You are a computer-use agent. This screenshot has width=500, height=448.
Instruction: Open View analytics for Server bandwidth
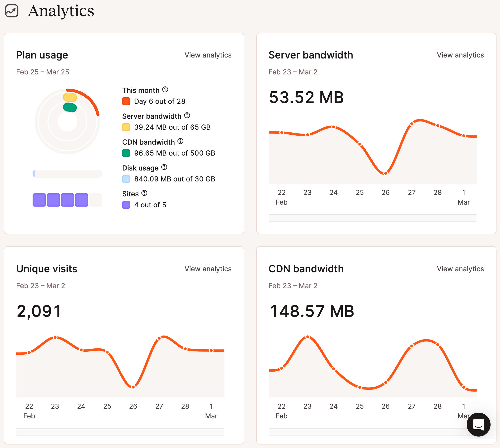[x=460, y=55]
